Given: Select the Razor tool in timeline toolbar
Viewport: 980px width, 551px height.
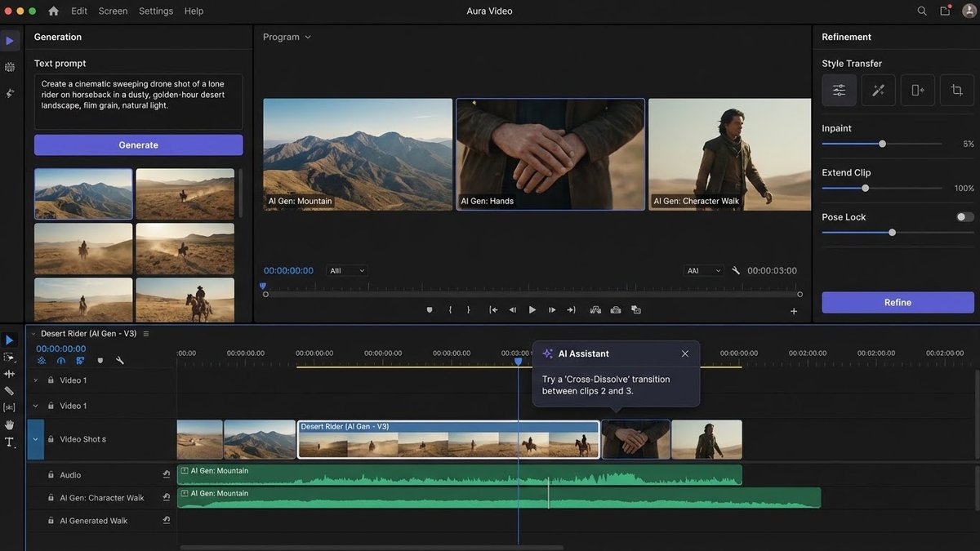Looking at the screenshot, I should coord(9,391).
